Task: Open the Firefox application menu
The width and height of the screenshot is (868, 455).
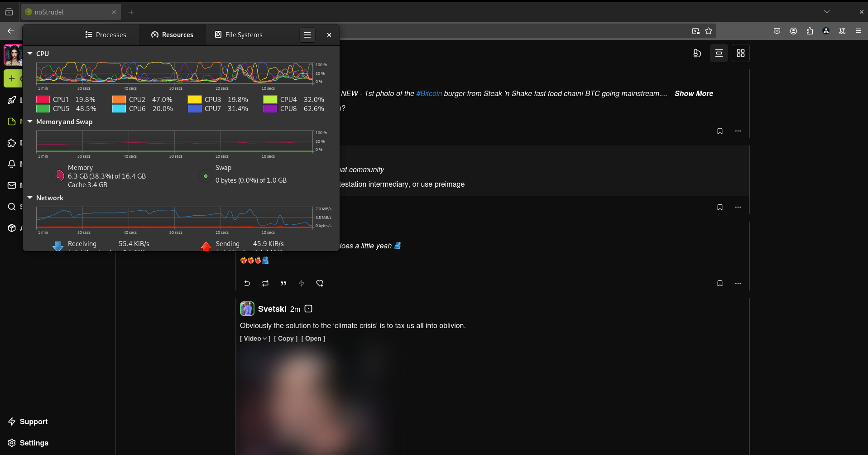Action: (x=858, y=31)
